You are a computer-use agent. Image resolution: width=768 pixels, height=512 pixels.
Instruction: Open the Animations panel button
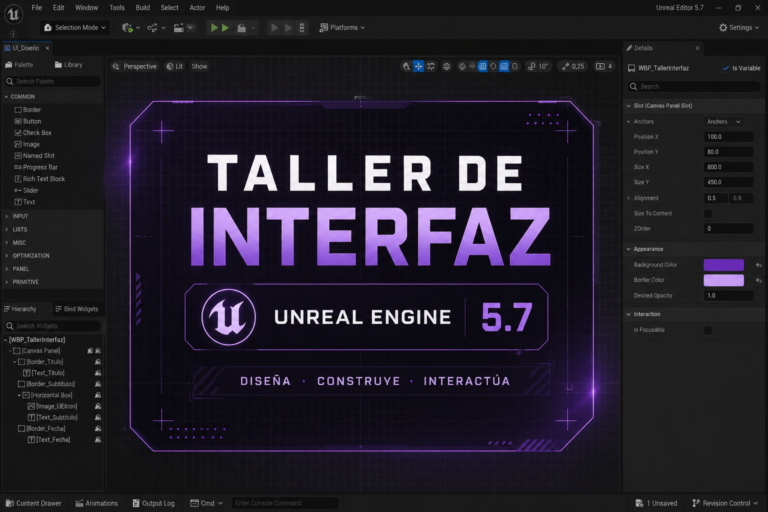coord(96,503)
